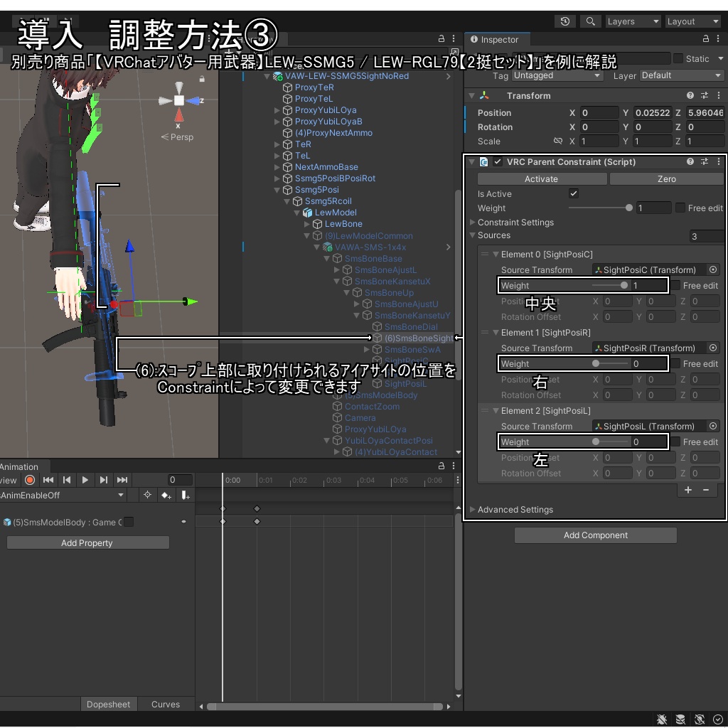The image size is (728, 728).
Task: Toggle the Is Active checkbox
Action: 574,193
